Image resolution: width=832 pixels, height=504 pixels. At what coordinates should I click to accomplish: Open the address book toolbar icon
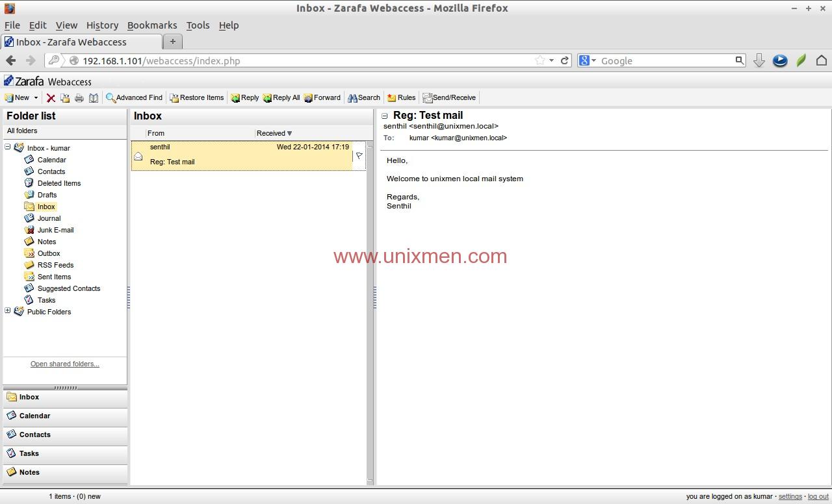coord(94,98)
